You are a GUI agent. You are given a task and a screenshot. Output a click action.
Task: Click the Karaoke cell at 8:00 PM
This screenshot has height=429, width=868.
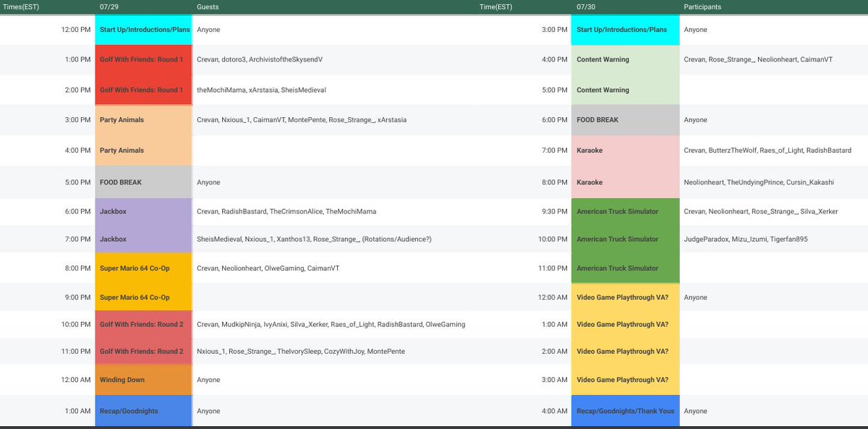tap(625, 182)
